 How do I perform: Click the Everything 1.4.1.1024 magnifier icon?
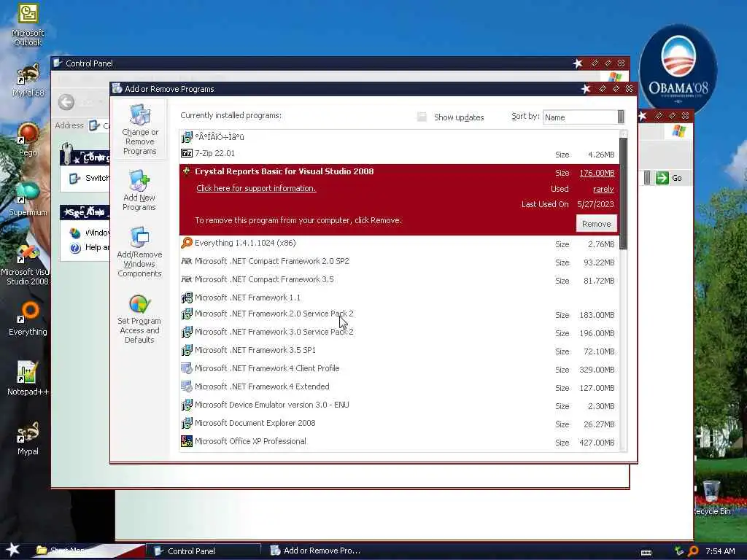coord(187,243)
